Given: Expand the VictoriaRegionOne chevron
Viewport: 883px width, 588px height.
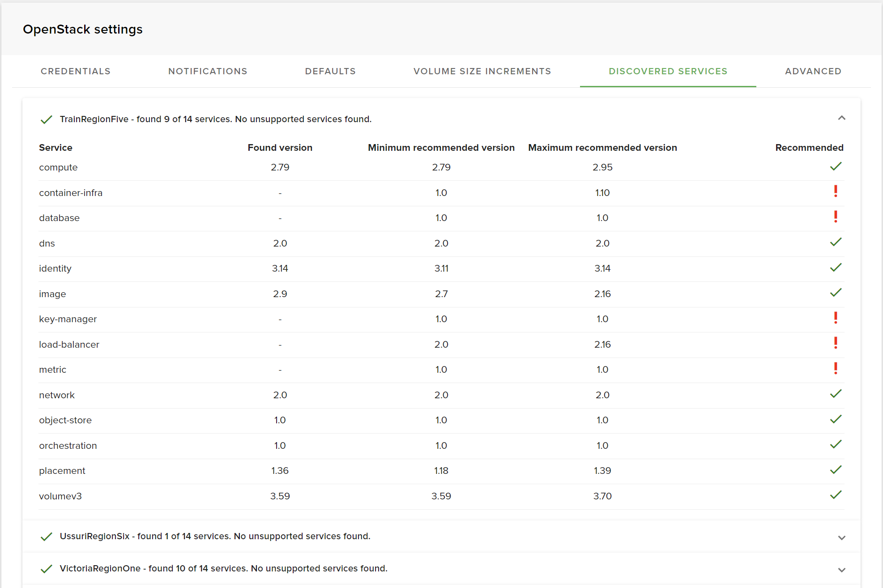Looking at the screenshot, I should pyautogui.click(x=841, y=570).
